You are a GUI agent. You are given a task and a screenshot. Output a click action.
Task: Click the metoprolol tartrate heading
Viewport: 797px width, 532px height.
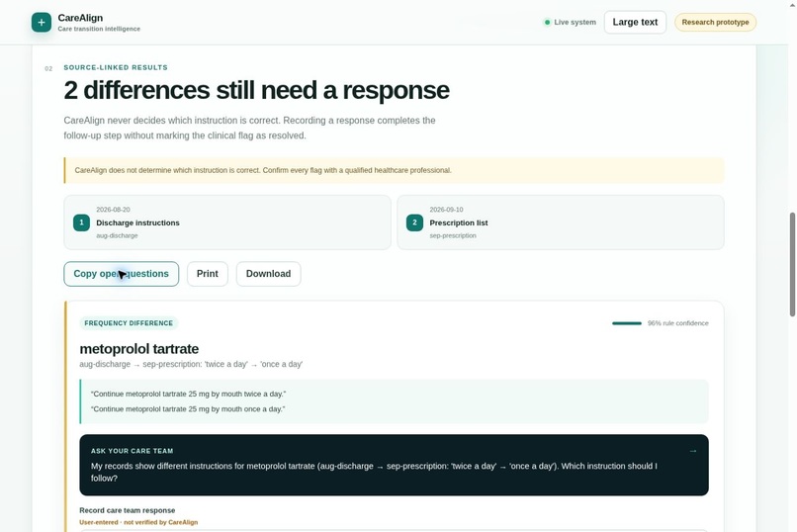point(139,349)
